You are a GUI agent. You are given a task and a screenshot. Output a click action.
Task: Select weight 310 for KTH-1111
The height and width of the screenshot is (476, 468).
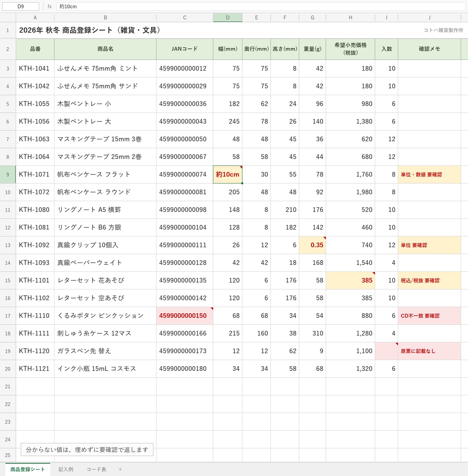tap(312, 334)
